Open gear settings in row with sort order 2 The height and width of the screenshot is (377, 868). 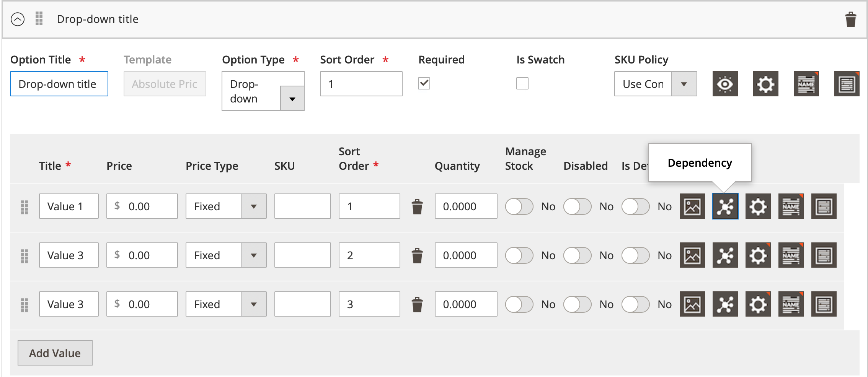[758, 255]
